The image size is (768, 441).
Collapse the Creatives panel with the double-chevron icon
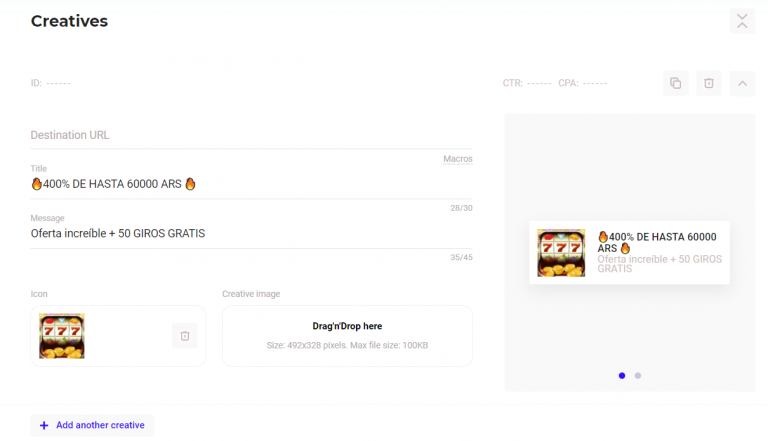(x=742, y=21)
